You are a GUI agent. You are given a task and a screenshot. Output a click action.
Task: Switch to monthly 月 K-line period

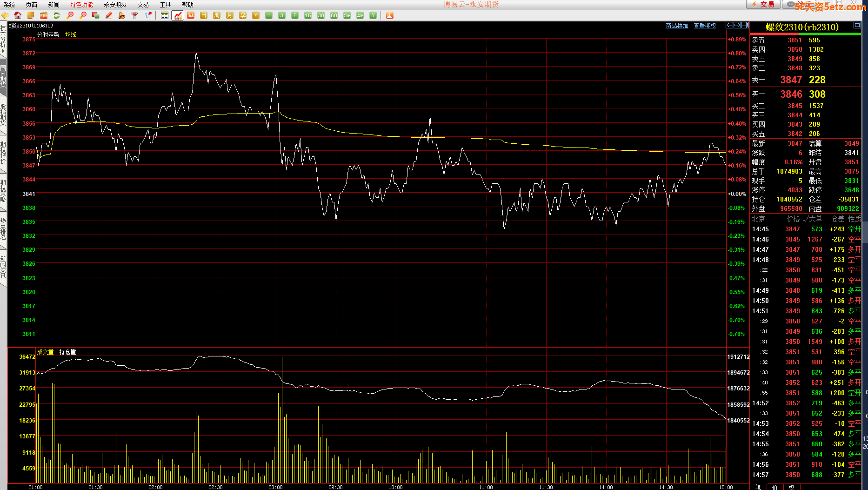point(230,15)
